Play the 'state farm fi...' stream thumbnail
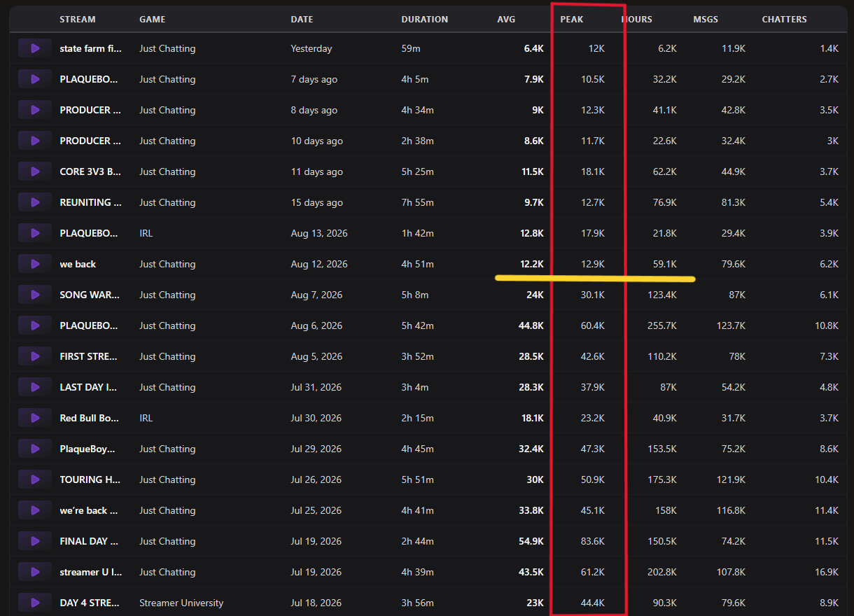 click(35, 48)
